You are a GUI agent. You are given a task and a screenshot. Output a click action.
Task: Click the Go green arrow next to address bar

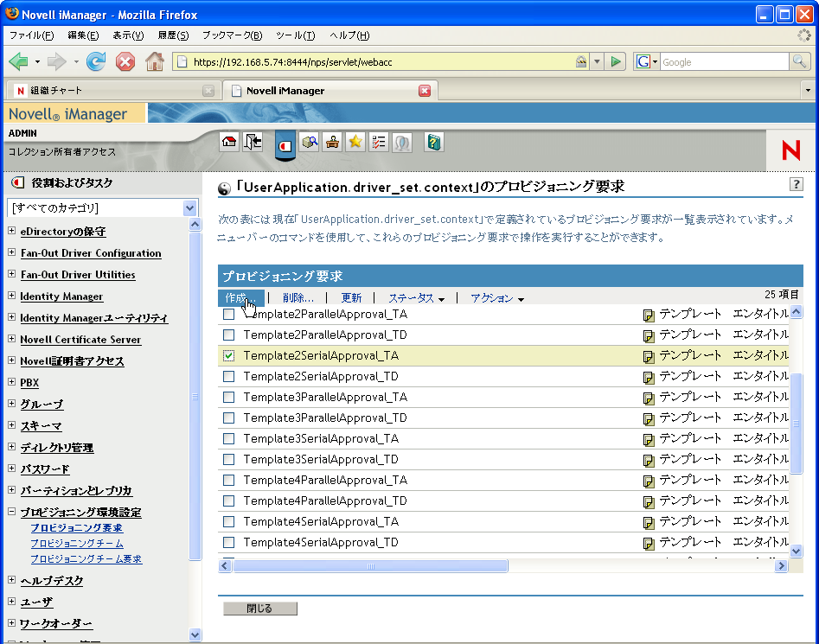(x=616, y=61)
